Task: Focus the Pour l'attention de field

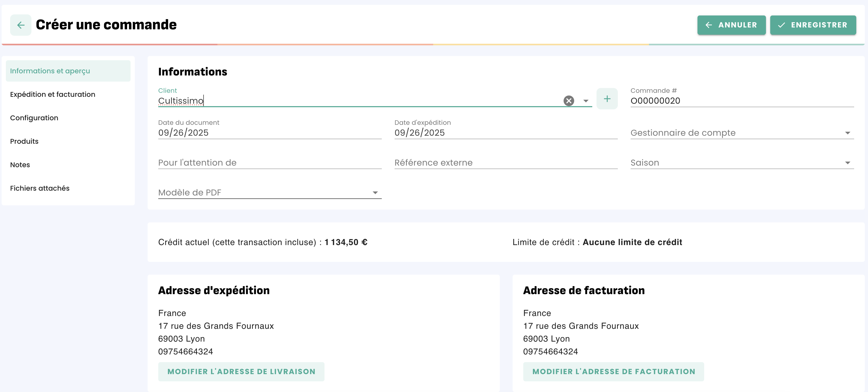Action: (269, 163)
